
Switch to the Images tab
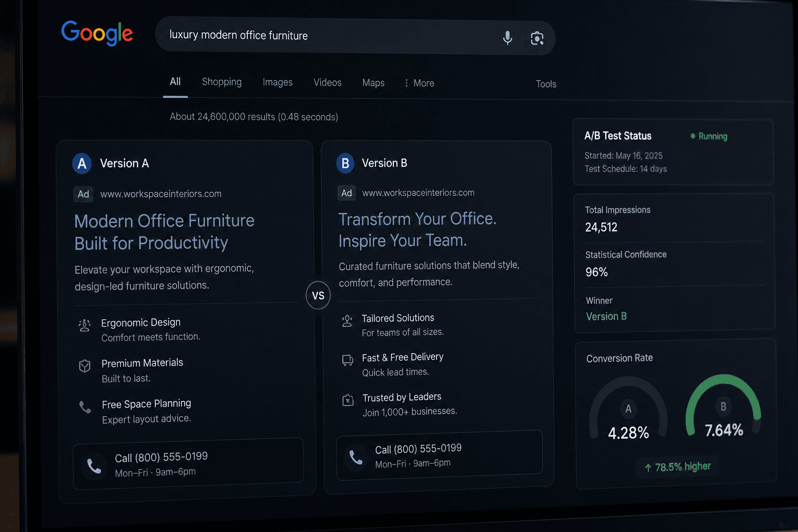(277, 83)
